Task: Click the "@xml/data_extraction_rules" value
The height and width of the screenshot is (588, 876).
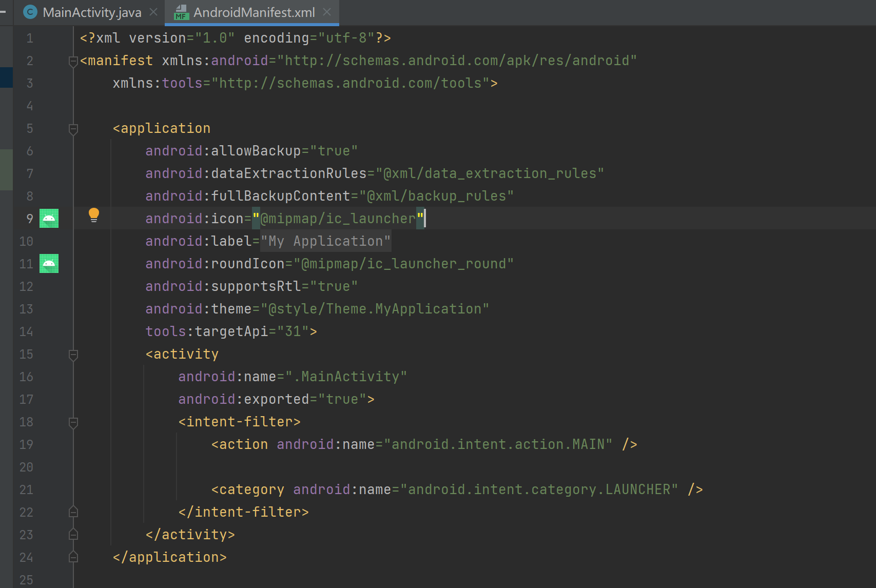Action: [x=490, y=173]
